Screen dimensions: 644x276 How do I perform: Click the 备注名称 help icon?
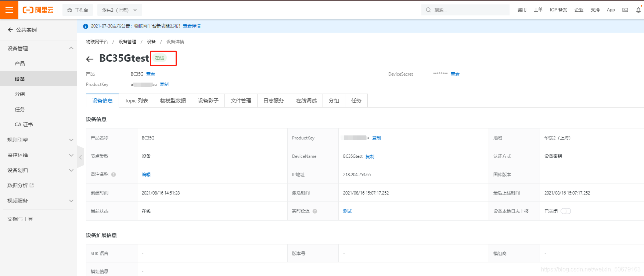pyautogui.click(x=114, y=175)
